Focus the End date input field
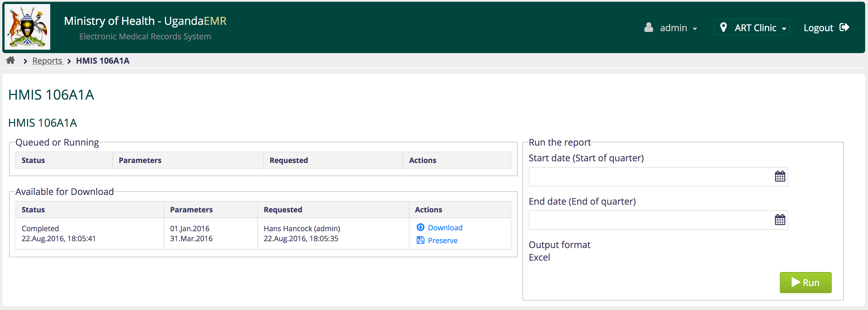The image size is (868, 310). 650,220
